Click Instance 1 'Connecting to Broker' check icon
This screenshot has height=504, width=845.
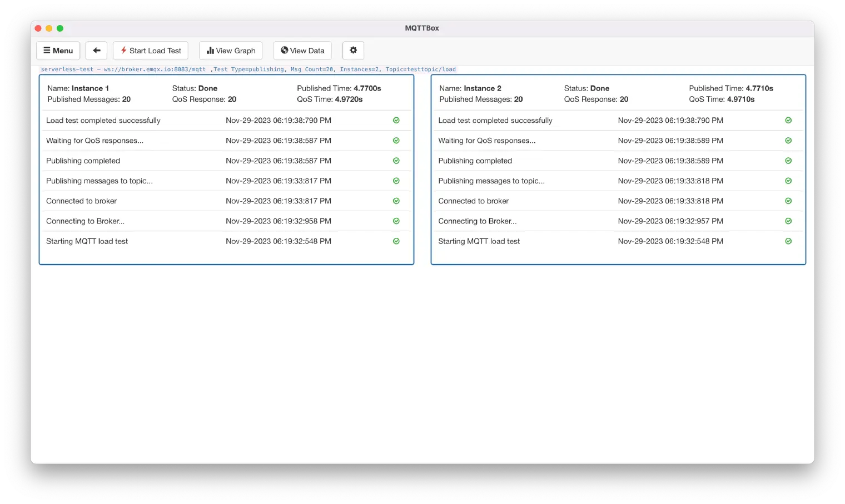(396, 221)
